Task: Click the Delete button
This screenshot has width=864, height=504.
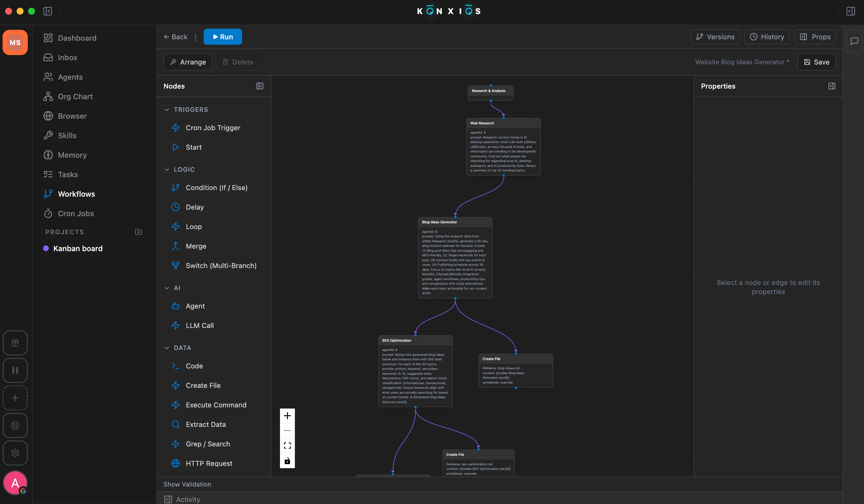Action: [x=238, y=62]
